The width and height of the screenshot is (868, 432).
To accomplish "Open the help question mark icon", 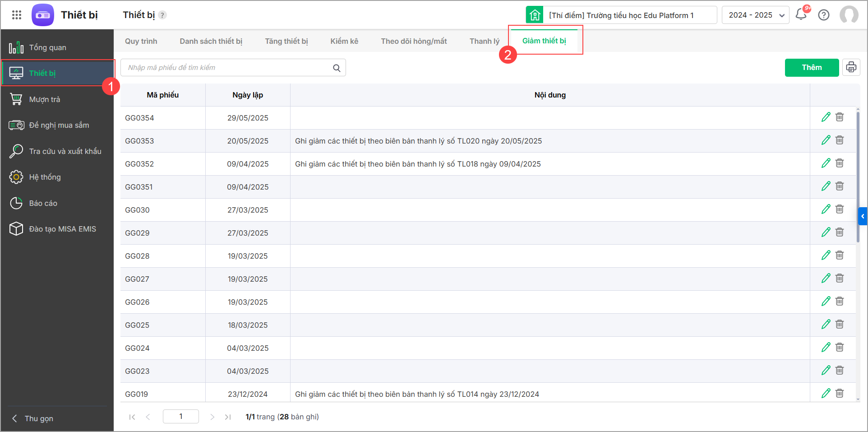I will 824,15.
